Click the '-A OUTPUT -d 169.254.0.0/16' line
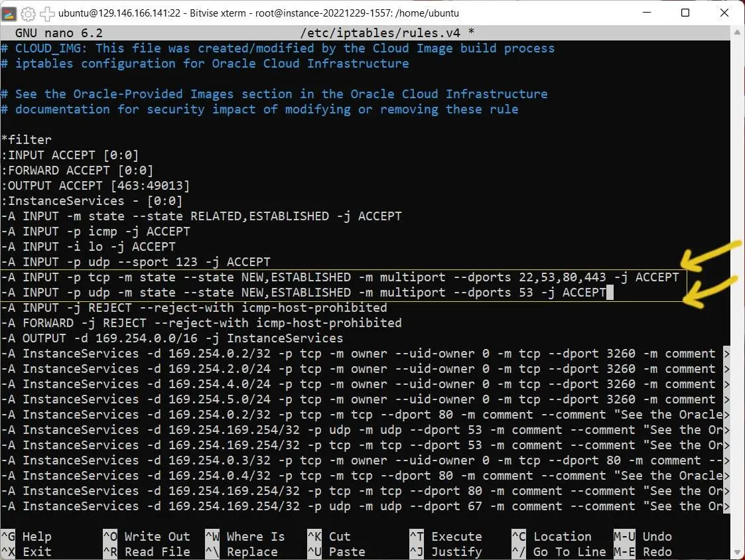The height and width of the screenshot is (560, 745). pos(172,338)
